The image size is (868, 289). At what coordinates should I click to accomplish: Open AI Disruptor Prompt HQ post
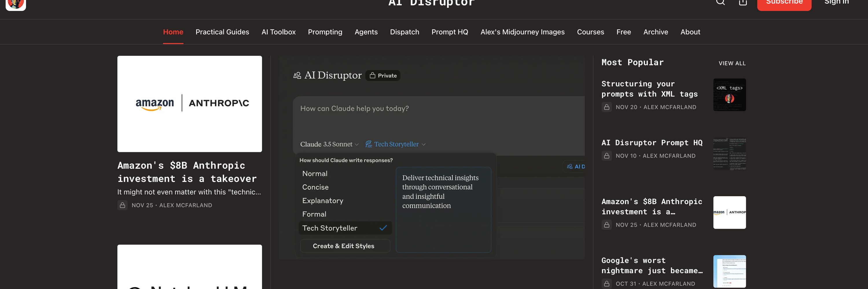click(x=652, y=143)
